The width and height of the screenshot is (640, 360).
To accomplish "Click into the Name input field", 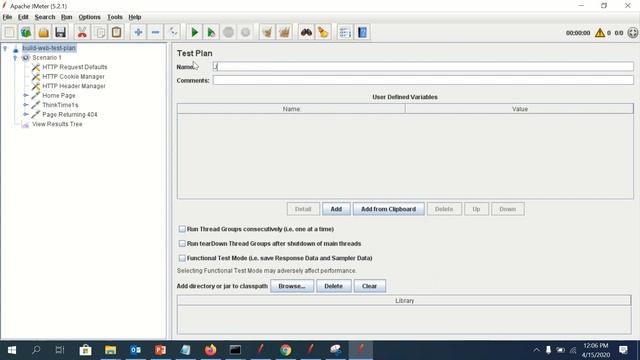I will point(423,67).
